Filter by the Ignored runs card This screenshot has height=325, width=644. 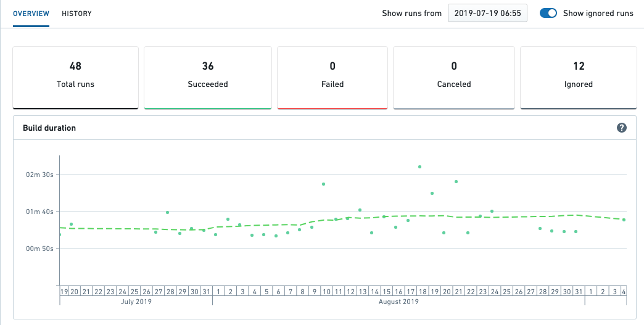pyautogui.click(x=578, y=78)
